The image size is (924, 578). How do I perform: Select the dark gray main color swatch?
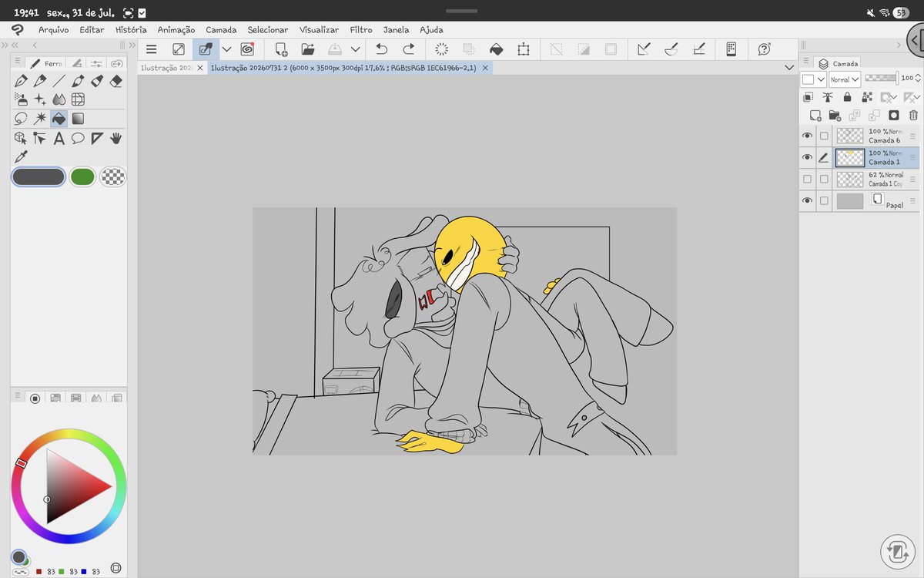coord(38,177)
